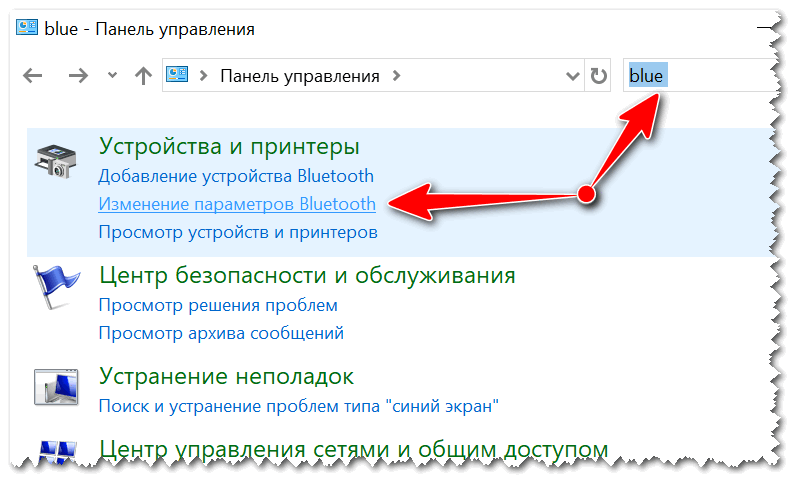Open Добавление устройства Bluetooth

click(236, 176)
